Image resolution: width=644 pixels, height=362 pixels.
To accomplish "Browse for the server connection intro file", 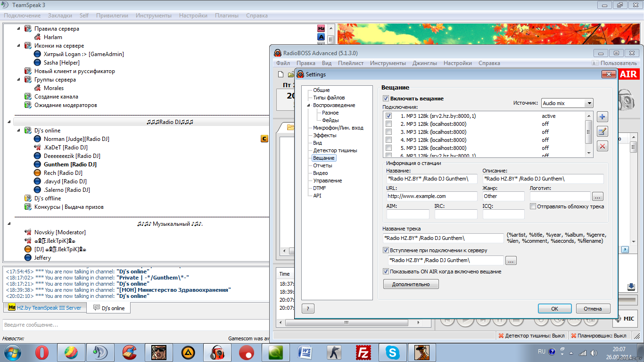I will [x=511, y=260].
